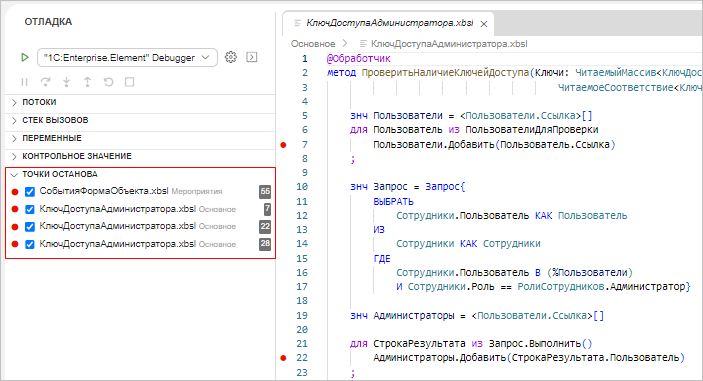Viewport: 703px width, 381px height.
Task: Click the Stop debugging square icon
Action: tap(130, 82)
